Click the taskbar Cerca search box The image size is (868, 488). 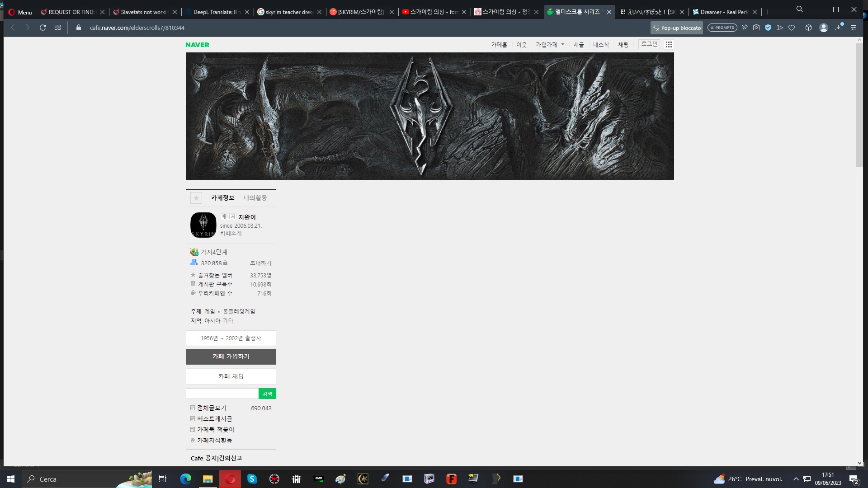coord(87,479)
